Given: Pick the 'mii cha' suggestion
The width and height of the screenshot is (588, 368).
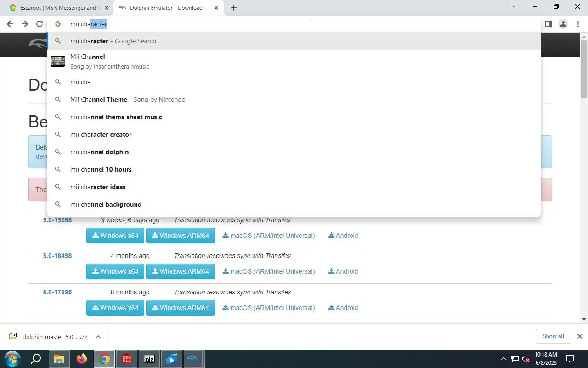Looking at the screenshot, I should (x=294, y=82).
